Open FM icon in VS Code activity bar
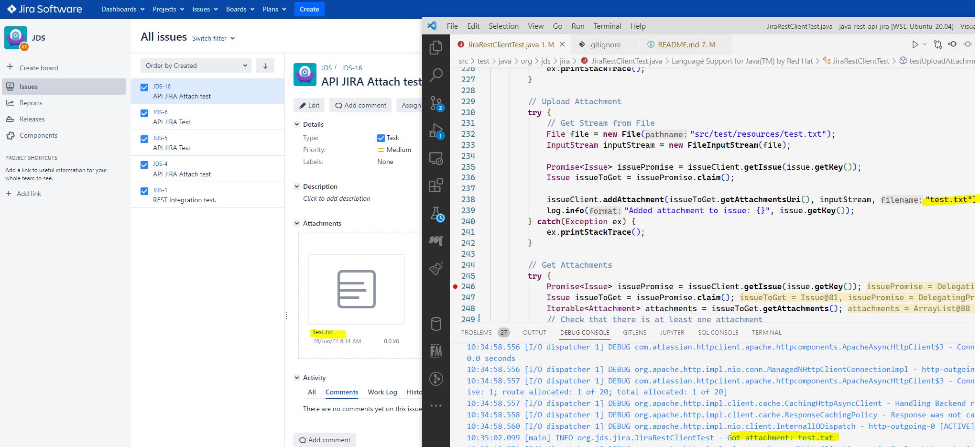 tap(436, 351)
